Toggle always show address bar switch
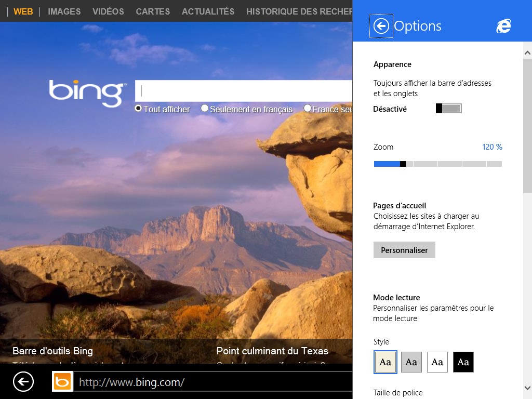 pyautogui.click(x=448, y=108)
